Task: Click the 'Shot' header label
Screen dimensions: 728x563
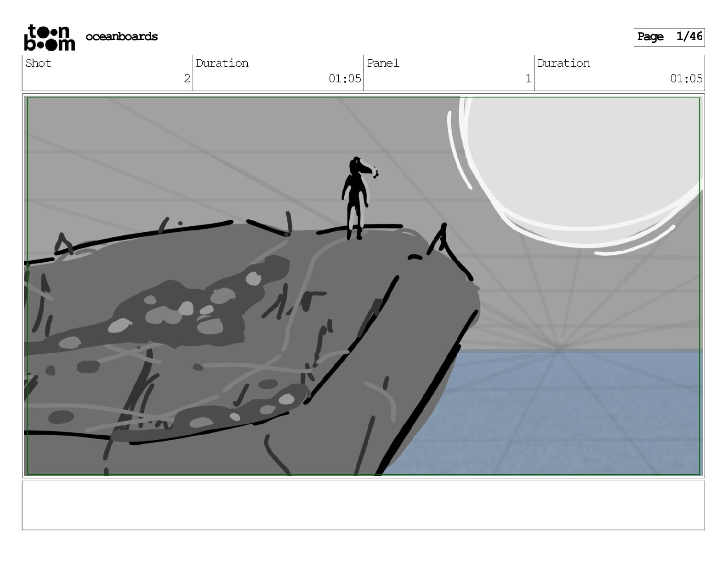Action: [39, 63]
